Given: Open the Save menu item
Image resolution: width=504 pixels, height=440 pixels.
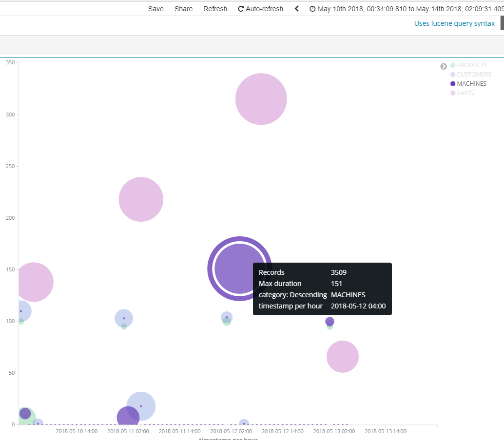Looking at the screenshot, I should pos(156,9).
